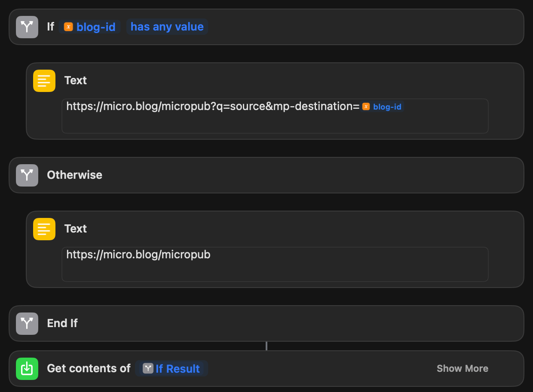Select the Otherwise action row

click(266, 175)
